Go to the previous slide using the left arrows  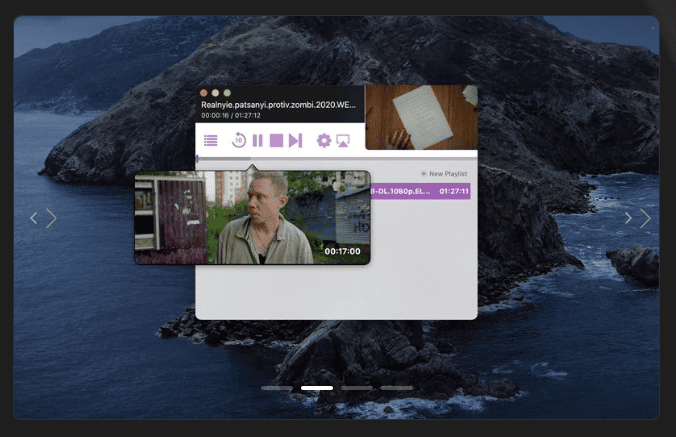(43, 218)
